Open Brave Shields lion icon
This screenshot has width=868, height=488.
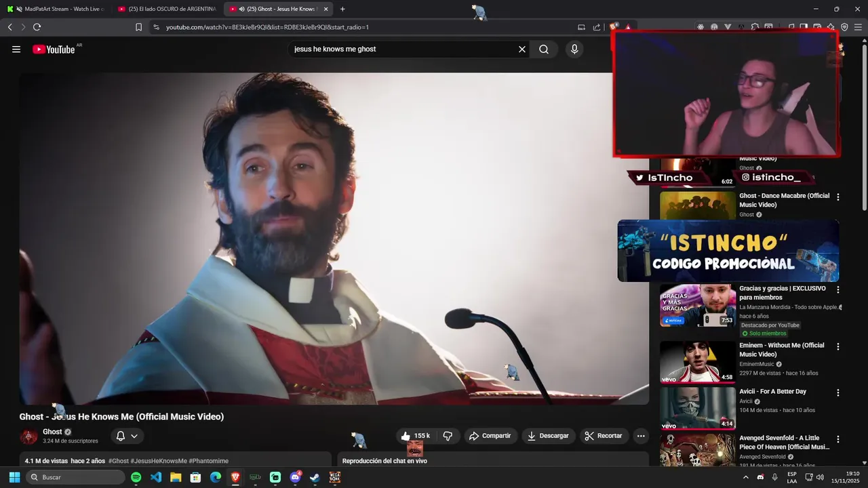point(614,27)
